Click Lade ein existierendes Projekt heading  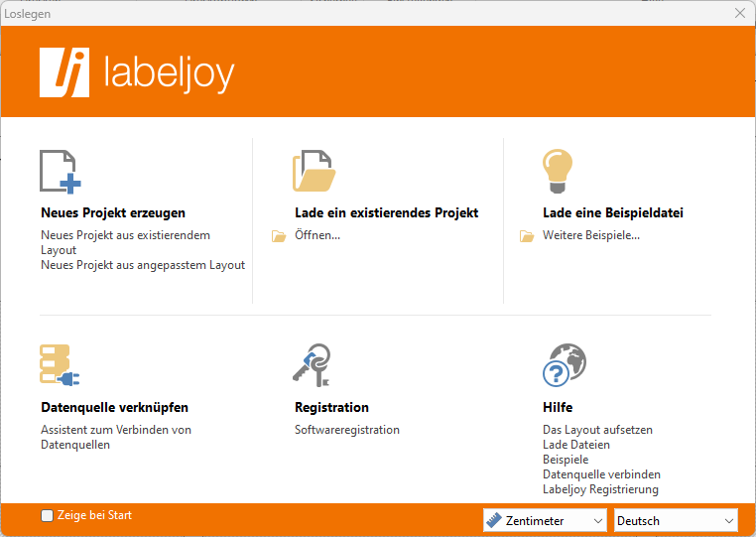point(386,212)
